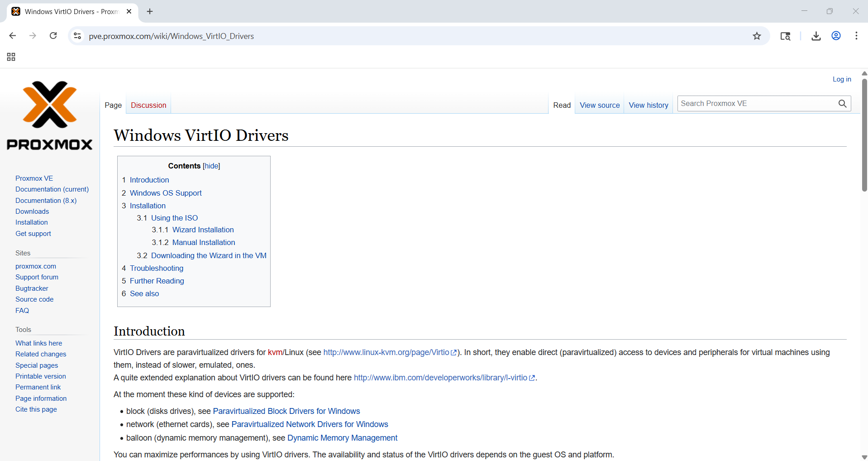Go to Wizard Installation section
Viewport: 868px width, 461px height.
tap(203, 230)
